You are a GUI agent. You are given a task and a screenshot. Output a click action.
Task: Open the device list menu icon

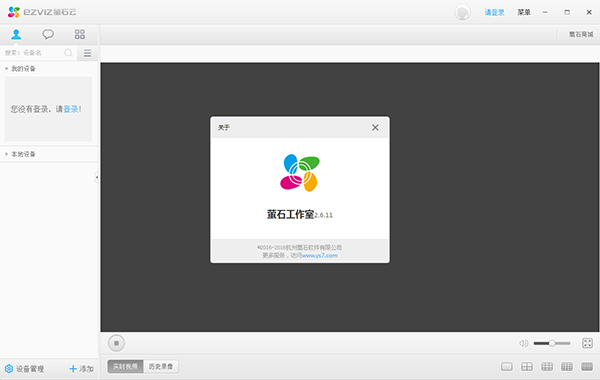pyautogui.click(x=88, y=53)
